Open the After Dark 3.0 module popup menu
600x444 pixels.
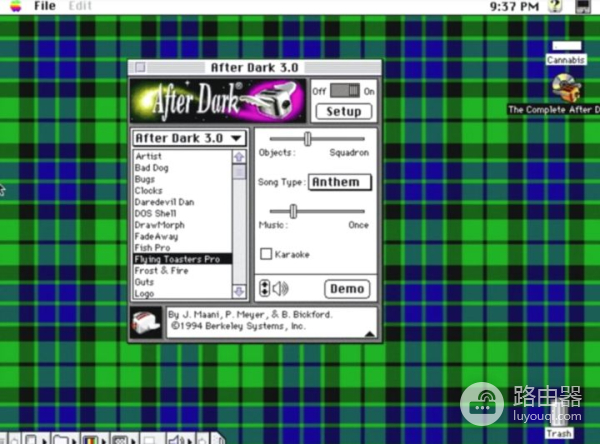tap(189, 138)
